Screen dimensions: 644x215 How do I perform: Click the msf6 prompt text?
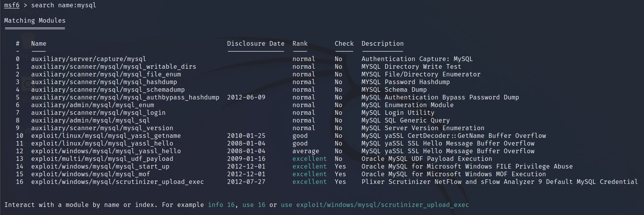click(x=12, y=5)
